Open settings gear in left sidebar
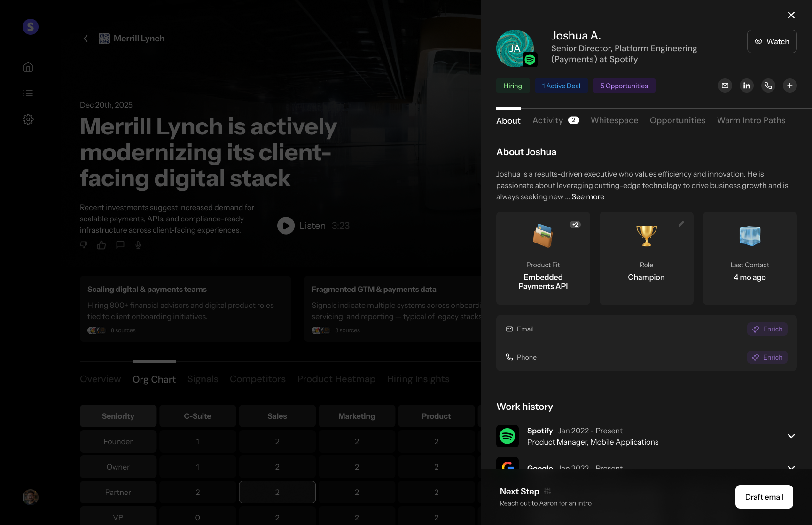The width and height of the screenshot is (812, 525). (x=28, y=119)
